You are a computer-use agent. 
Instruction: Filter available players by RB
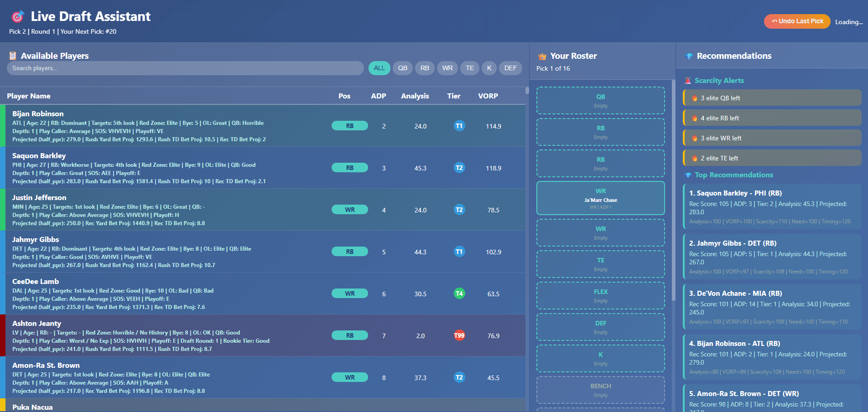point(425,68)
